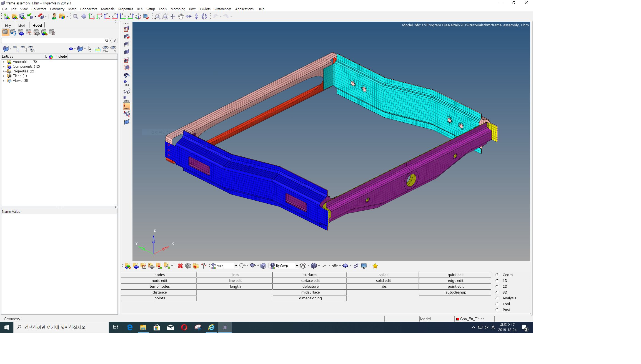This screenshot has width=641, height=364.
Task: Expand the Properties (2) tree node
Action: point(4,71)
